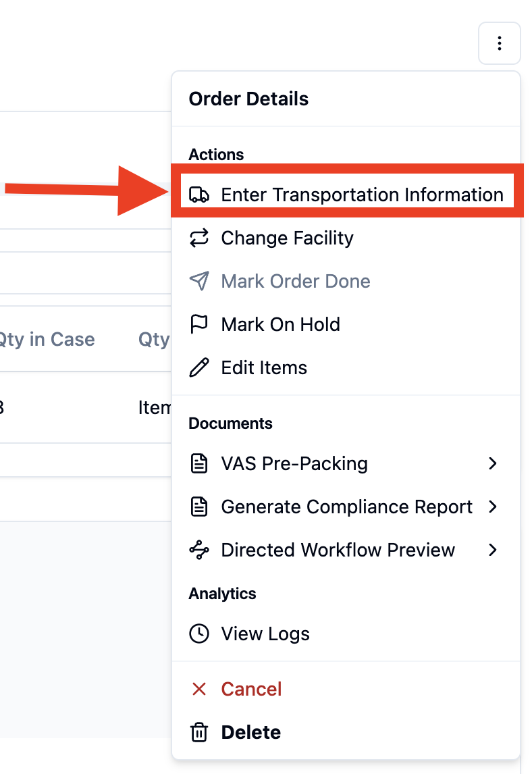Click the trash can Delete icon
532x774 pixels.
point(199,733)
